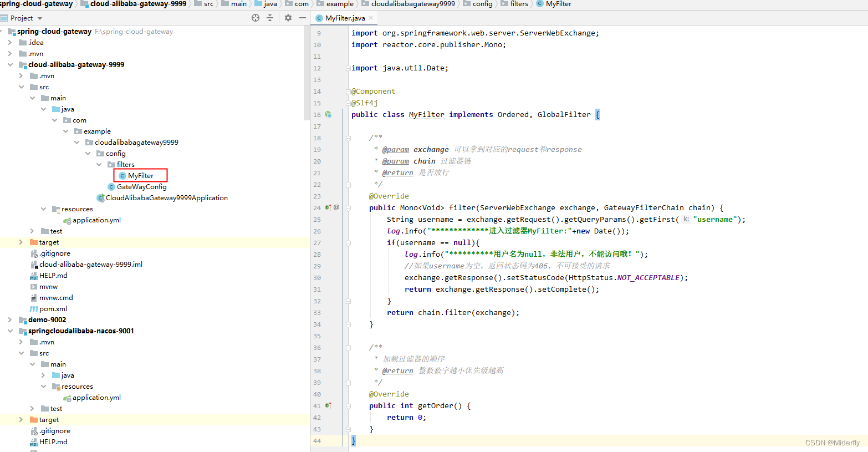Click config breadcrumb in navigation bar

[478, 4]
